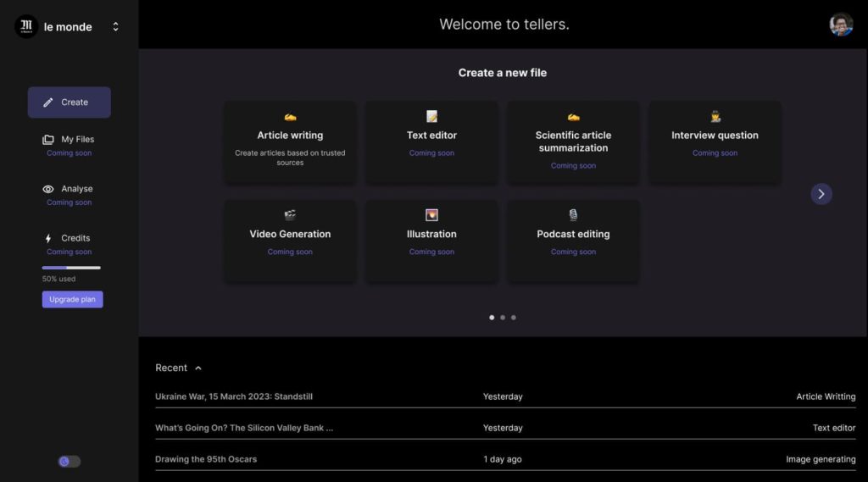Screen dimensions: 868x482
Task: Select the Illustration card
Action: point(431,241)
